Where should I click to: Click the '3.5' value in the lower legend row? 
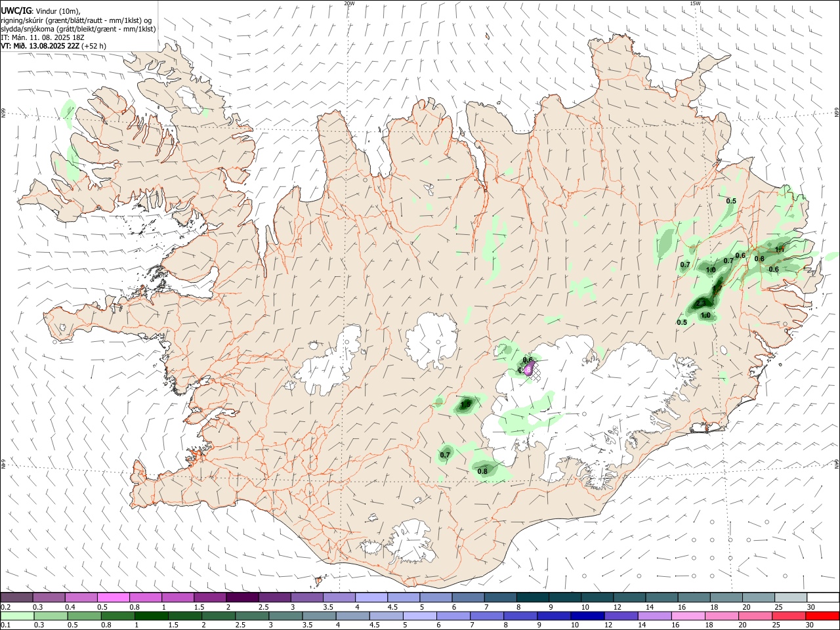pos(306,625)
